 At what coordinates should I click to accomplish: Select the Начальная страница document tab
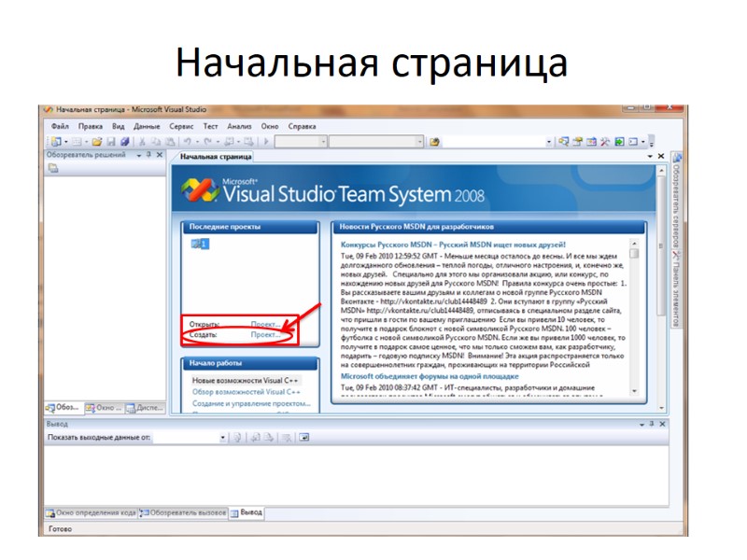coord(216,156)
